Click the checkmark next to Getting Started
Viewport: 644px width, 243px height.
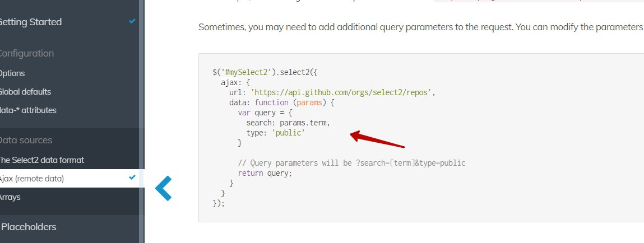point(132,21)
